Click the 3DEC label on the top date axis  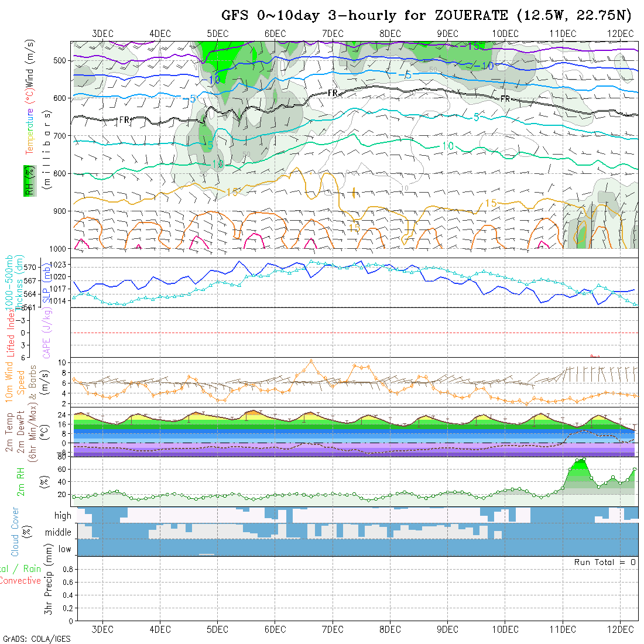102,34
